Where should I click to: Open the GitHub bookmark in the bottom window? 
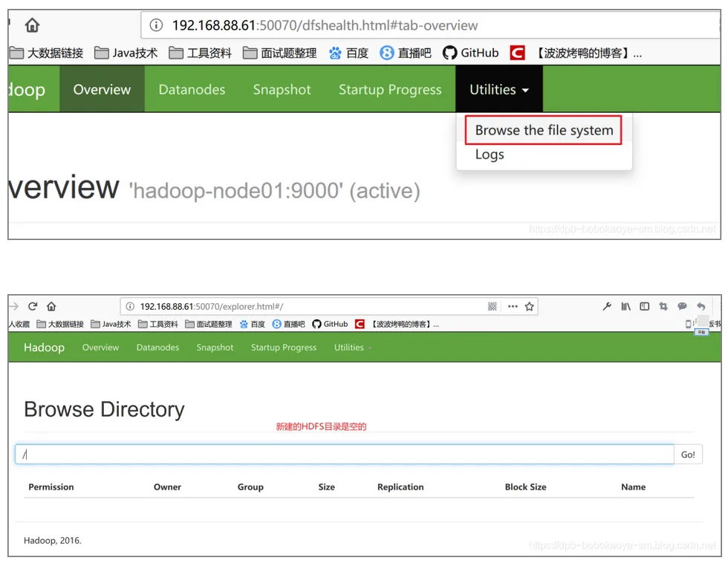pyautogui.click(x=330, y=324)
